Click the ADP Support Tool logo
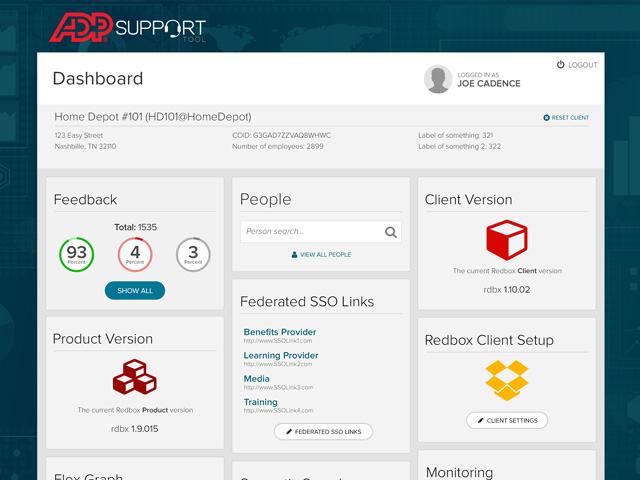 tap(128, 28)
